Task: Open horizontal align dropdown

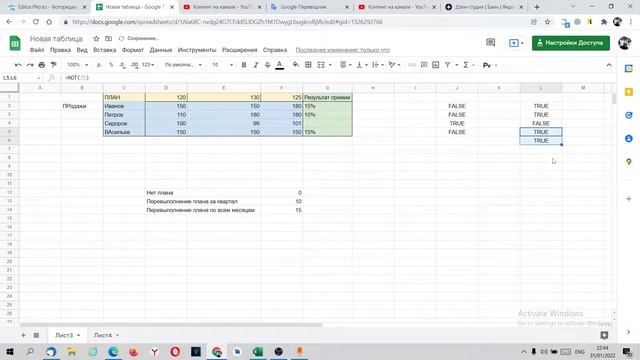Action: [346, 65]
